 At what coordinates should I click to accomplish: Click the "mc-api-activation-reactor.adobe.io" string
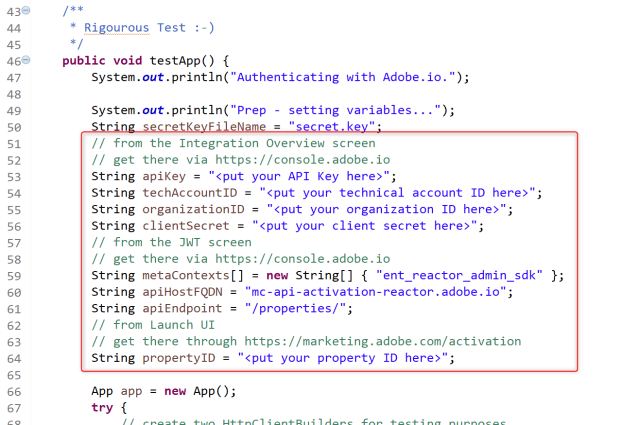point(375,292)
